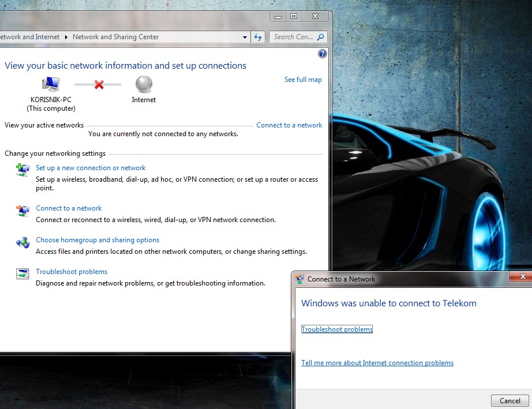Screen dimensions: 532x409
Task: Click the red X connection error icon
Action: pyautogui.click(x=99, y=85)
